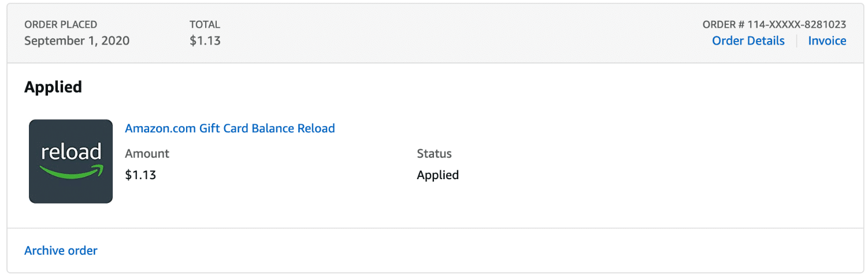Open the Order Details link

pyautogui.click(x=748, y=41)
